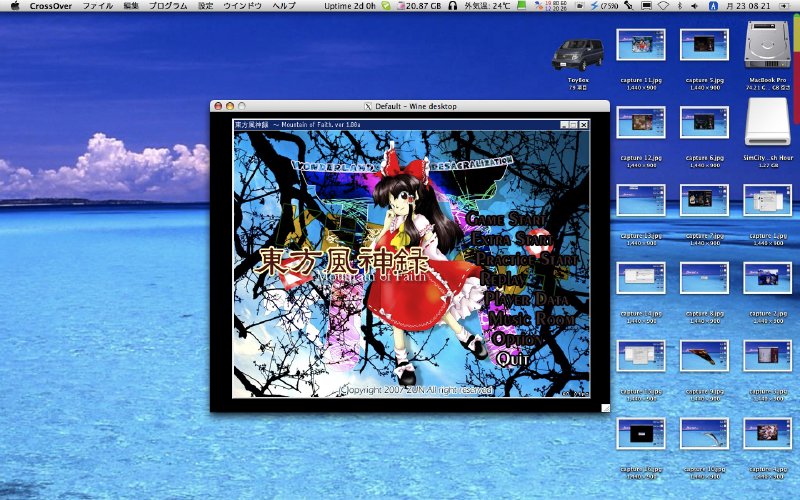Open Replay from the game menu
Viewport: 800px width, 500px height.
pyautogui.click(x=503, y=279)
